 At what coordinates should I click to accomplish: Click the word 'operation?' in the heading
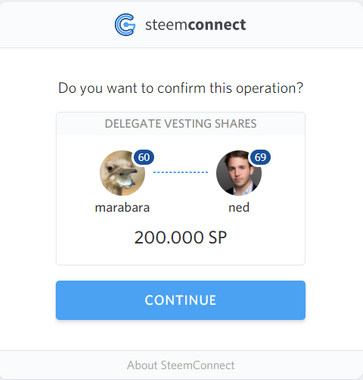tap(270, 88)
